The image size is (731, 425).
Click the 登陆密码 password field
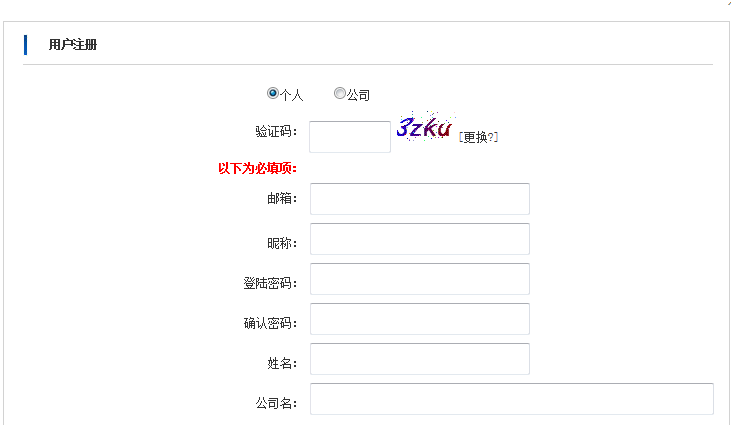pyautogui.click(x=420, y=279)
